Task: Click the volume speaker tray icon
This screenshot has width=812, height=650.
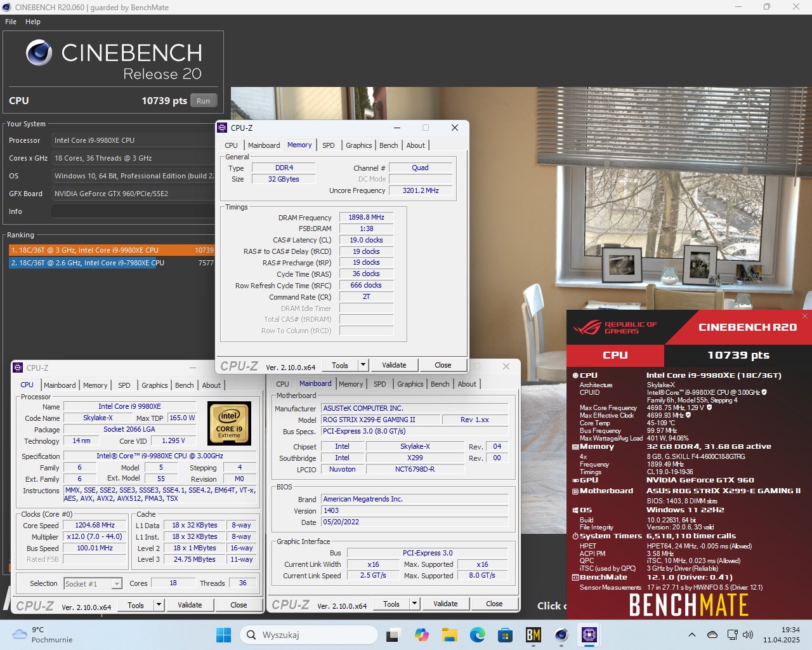Action: point(748,635)
